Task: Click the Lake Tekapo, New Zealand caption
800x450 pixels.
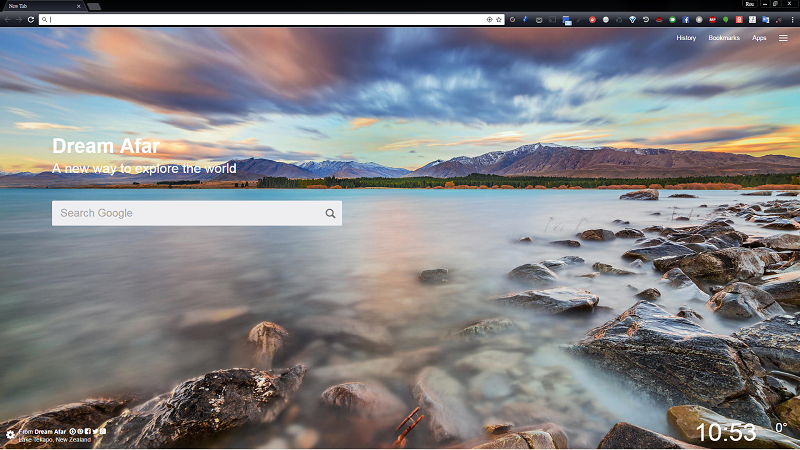Action: click(x=54, y=440)
